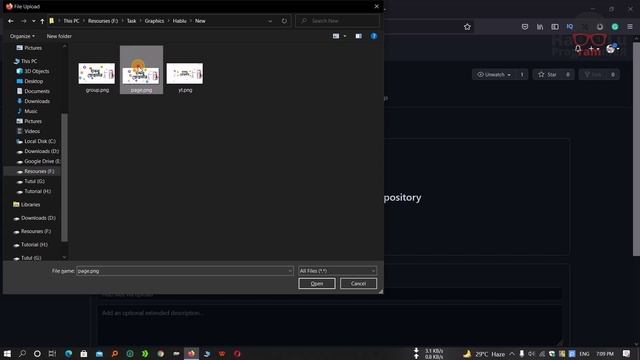Click This PC in breadcrumb path
640x360 pixels.
tap(71, 21)
